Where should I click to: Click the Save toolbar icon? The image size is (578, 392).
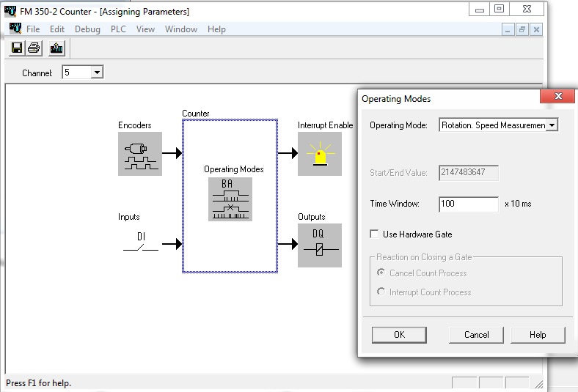17,48
